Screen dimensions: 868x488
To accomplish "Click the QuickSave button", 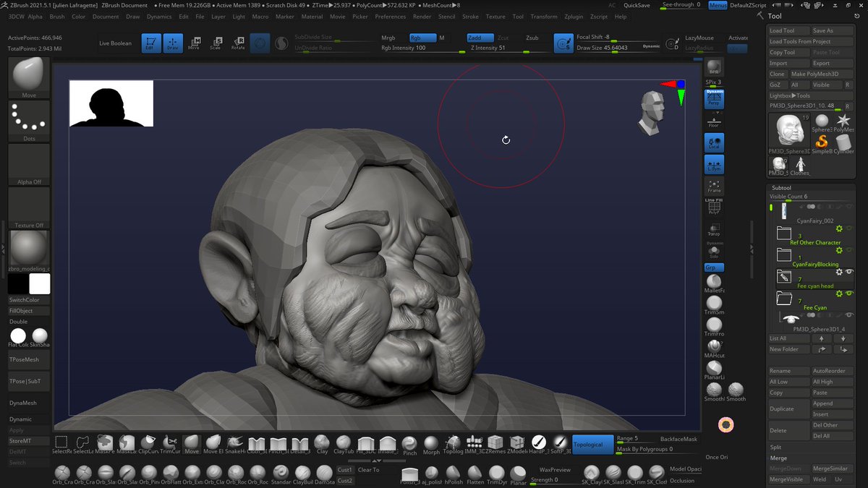I will pos(637,5).
